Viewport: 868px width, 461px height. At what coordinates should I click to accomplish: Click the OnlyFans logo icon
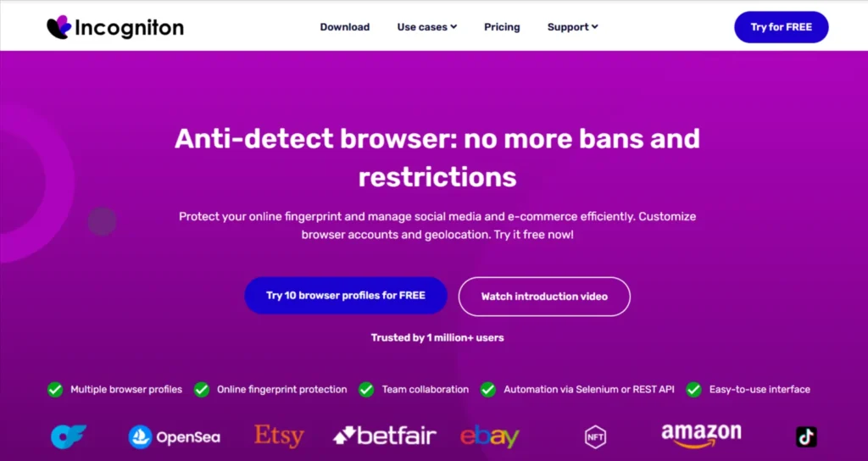[69, 436]
